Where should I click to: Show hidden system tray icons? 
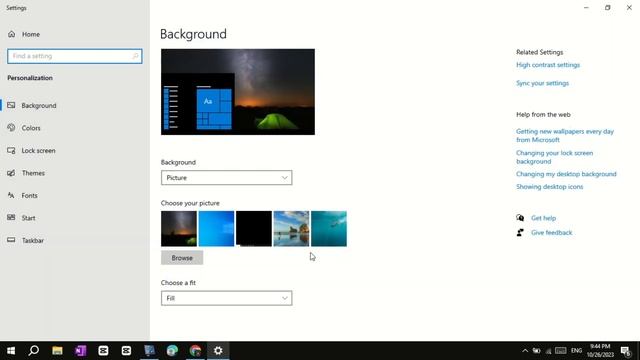(x=525, y=351)
